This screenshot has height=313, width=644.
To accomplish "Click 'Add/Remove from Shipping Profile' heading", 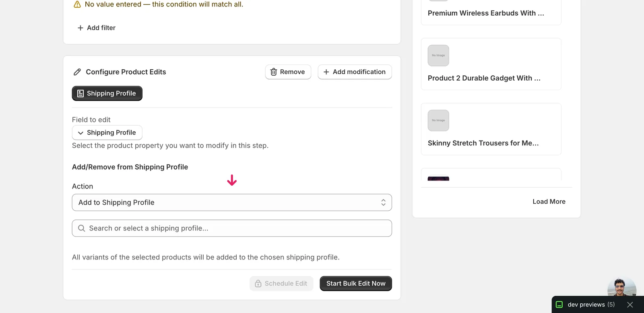I will 130,167.
